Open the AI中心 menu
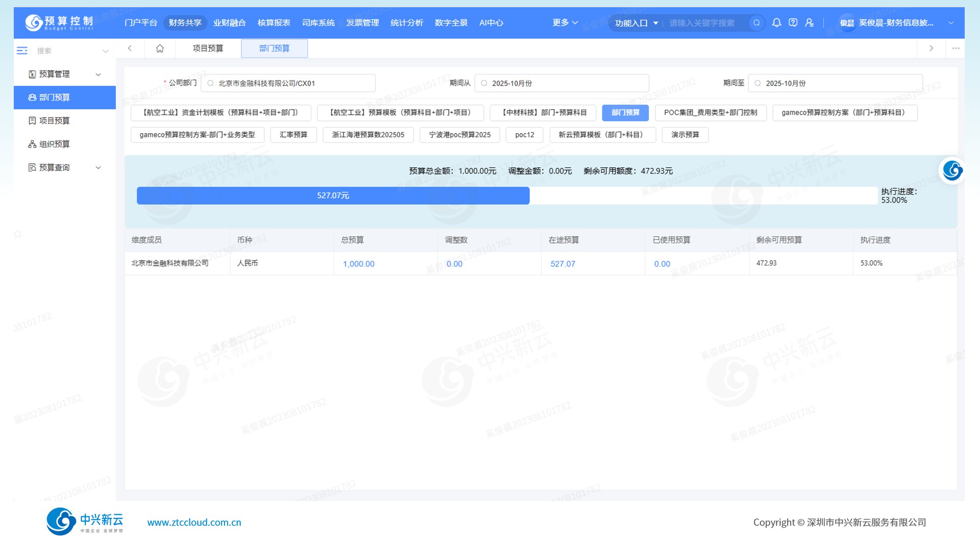980x551 pixels. coord(491,22)
